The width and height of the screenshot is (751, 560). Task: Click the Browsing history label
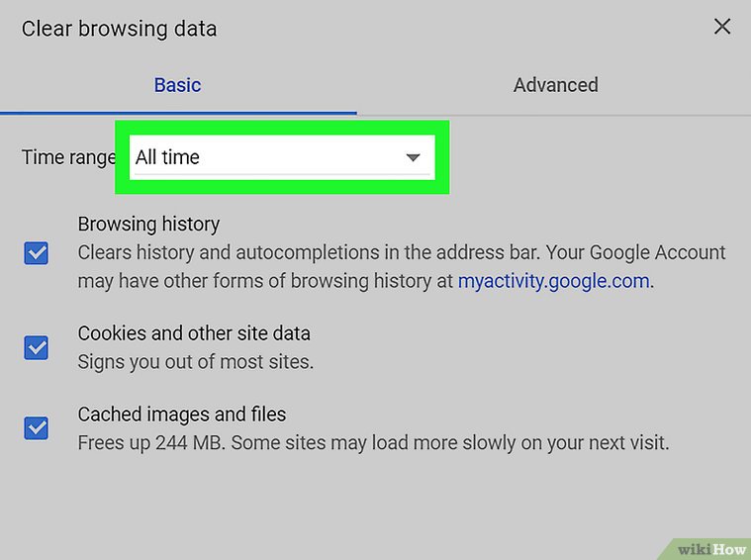tap(148, 225)
